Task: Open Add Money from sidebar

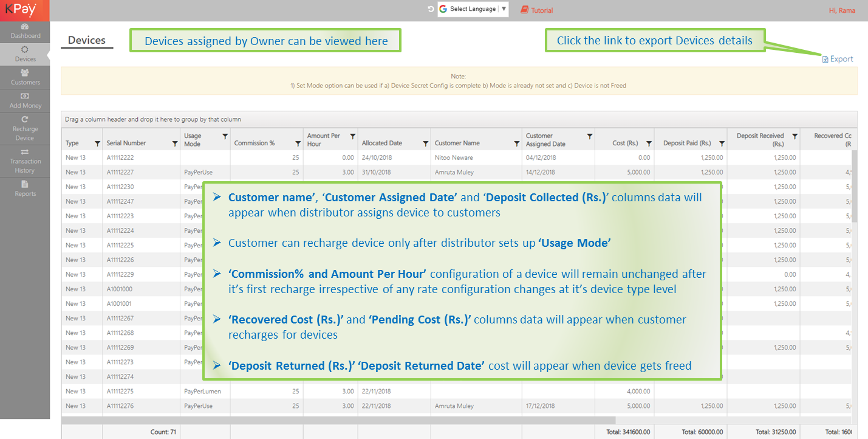Action: pos(25,100)
